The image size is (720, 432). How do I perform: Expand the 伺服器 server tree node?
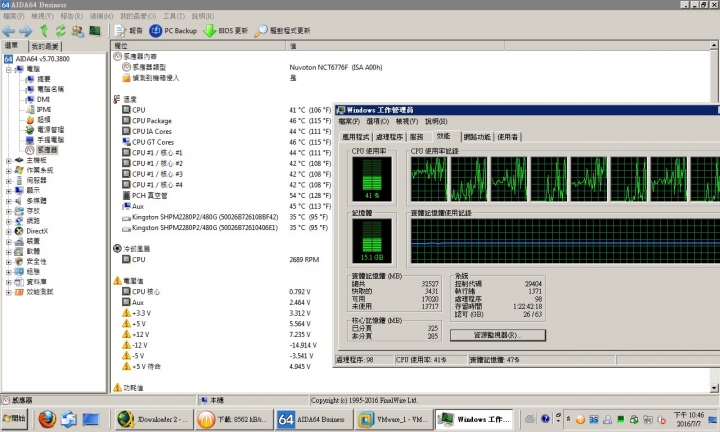(9, 180)
